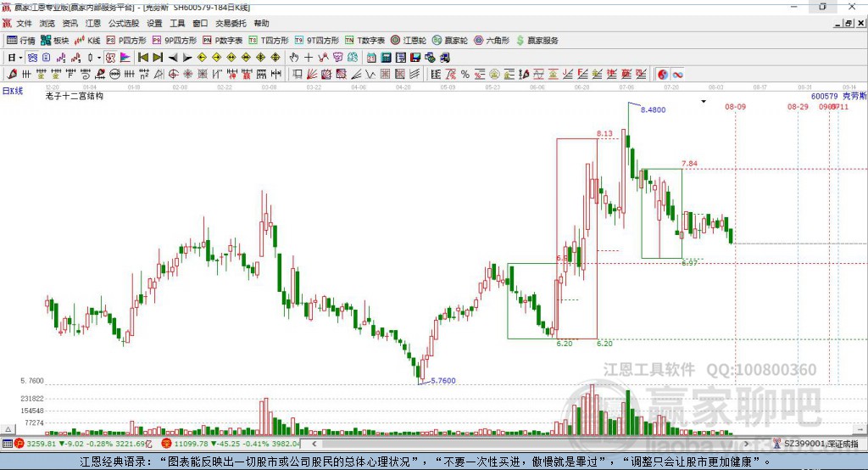
Task: Open the 资讯 menu
Action: (70, 23)
